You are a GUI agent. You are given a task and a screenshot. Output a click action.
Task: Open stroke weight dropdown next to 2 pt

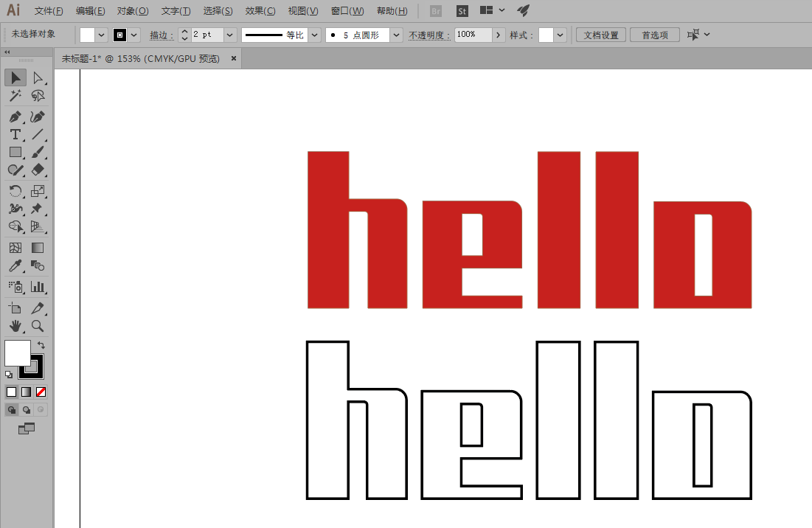click(x=230, y=35)
